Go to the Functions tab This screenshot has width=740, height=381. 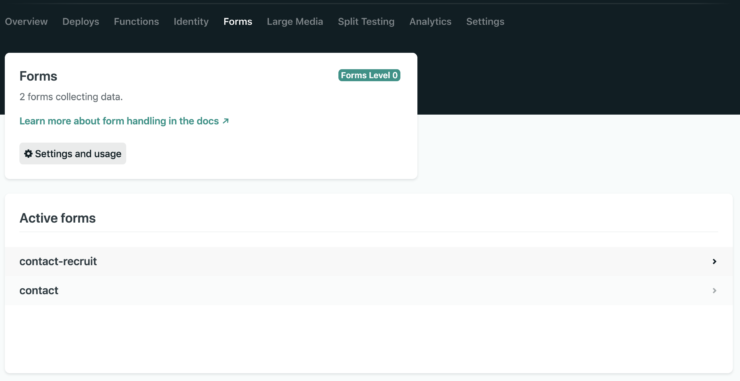136,22
